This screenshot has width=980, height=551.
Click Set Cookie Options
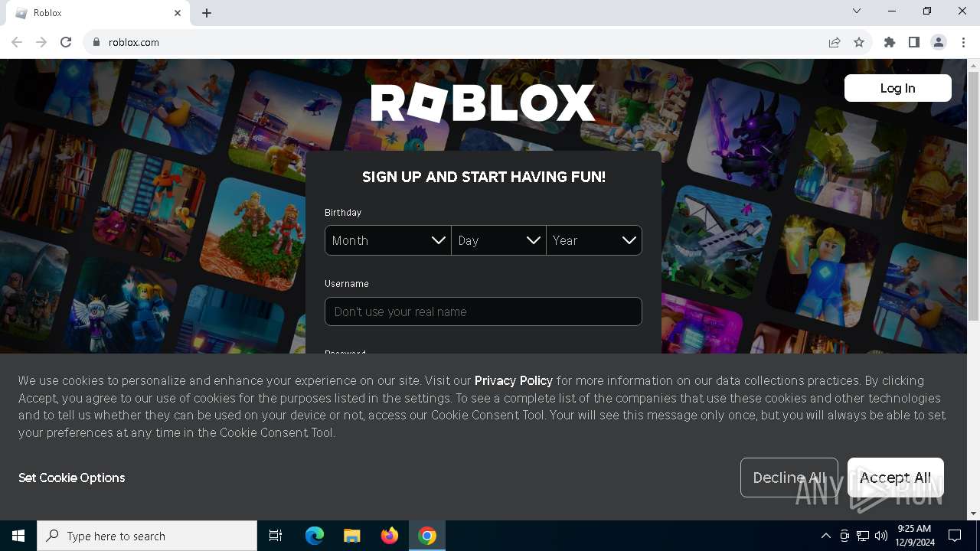[72, 478]
